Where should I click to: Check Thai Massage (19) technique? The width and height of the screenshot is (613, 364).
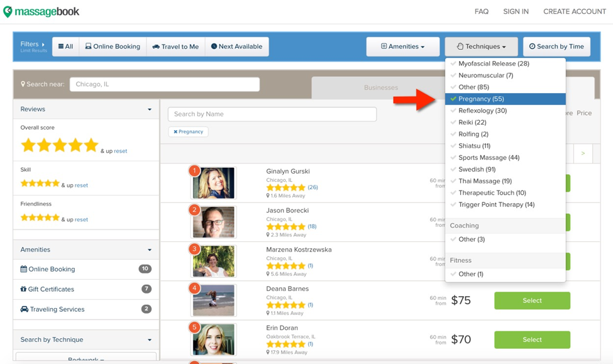tap(505, 181)
